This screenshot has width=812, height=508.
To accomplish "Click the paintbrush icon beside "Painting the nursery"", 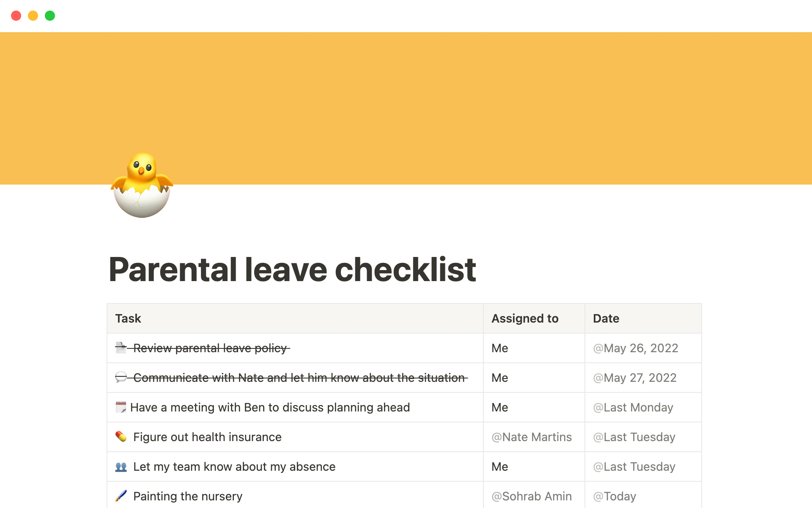I will [121, 496].
